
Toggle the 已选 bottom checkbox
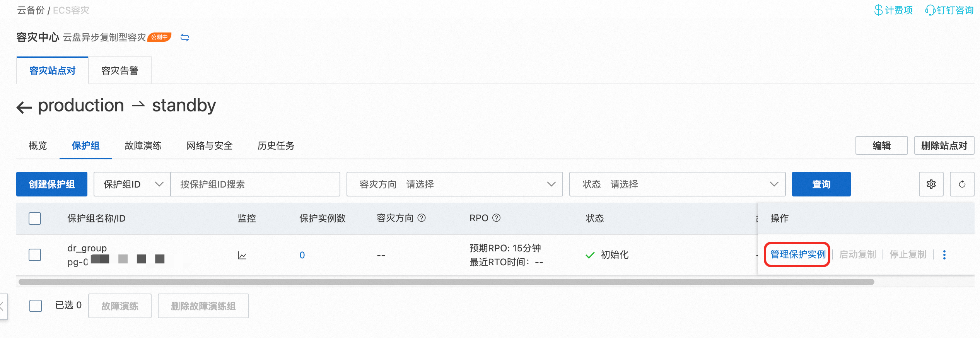pyautogui.click(x=36, y=306)
